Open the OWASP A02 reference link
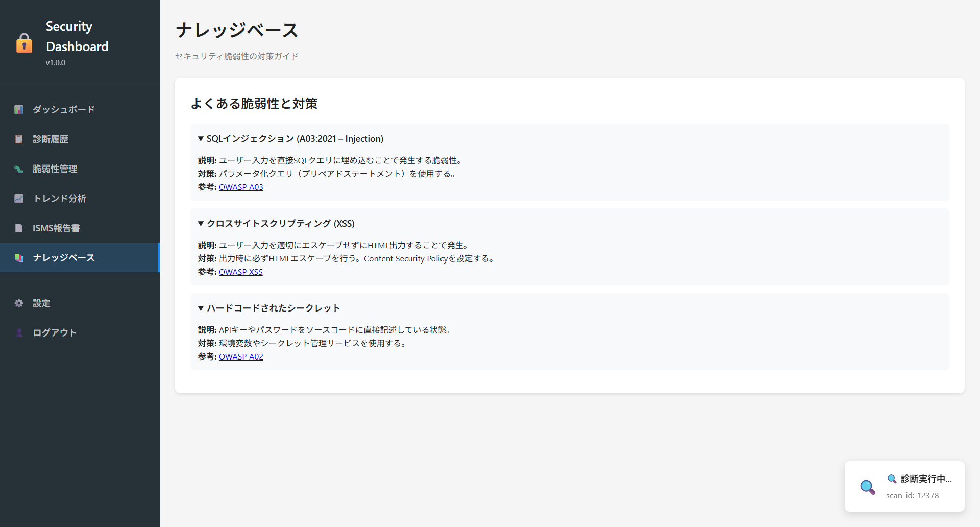 pyautogui.click(x=241, y=356)
